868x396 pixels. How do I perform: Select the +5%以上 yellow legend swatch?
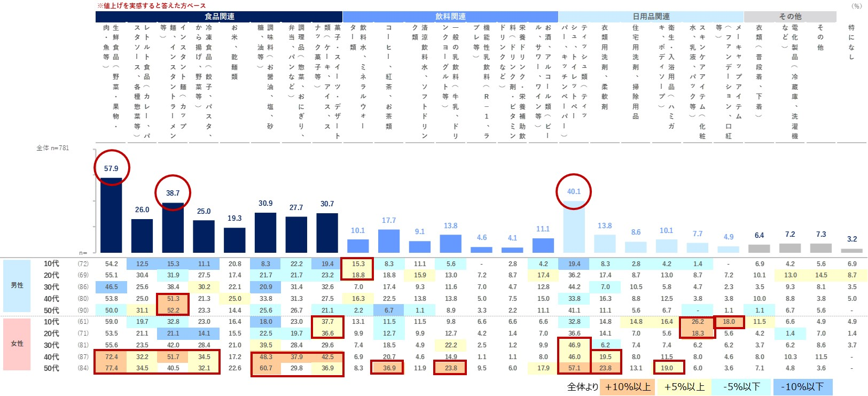click(684, 387)
